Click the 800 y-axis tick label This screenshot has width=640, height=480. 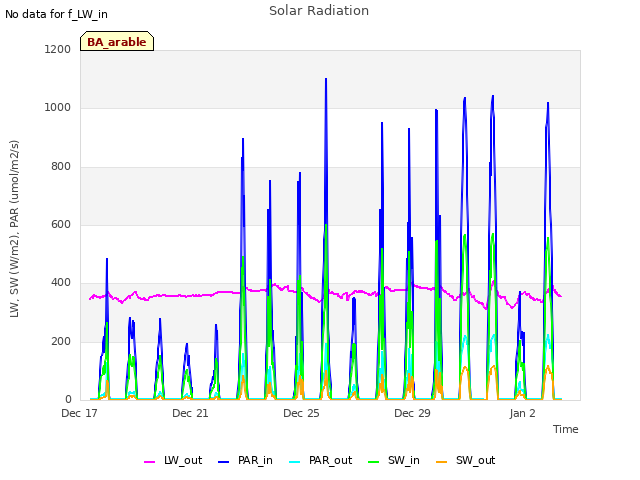61,166
